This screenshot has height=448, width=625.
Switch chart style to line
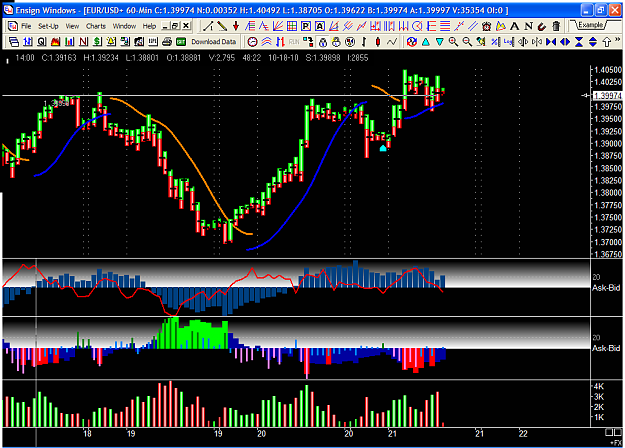coord(392,41)
